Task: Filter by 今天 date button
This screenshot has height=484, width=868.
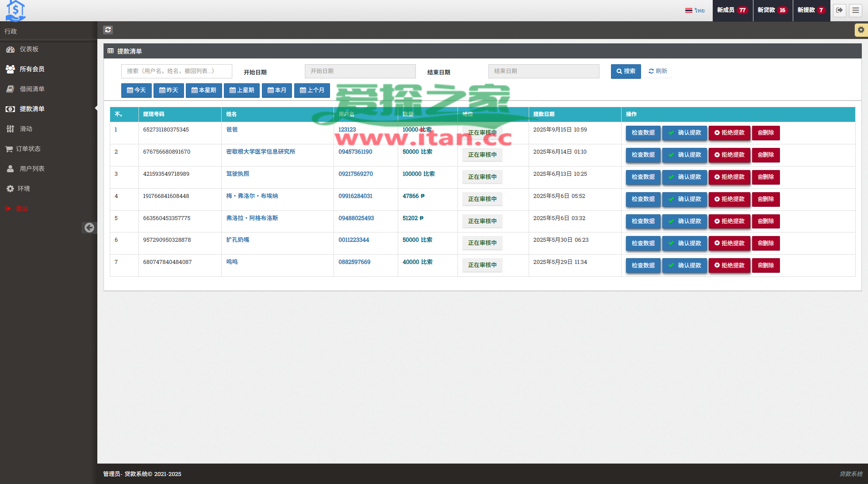Action: coord(136,90)
